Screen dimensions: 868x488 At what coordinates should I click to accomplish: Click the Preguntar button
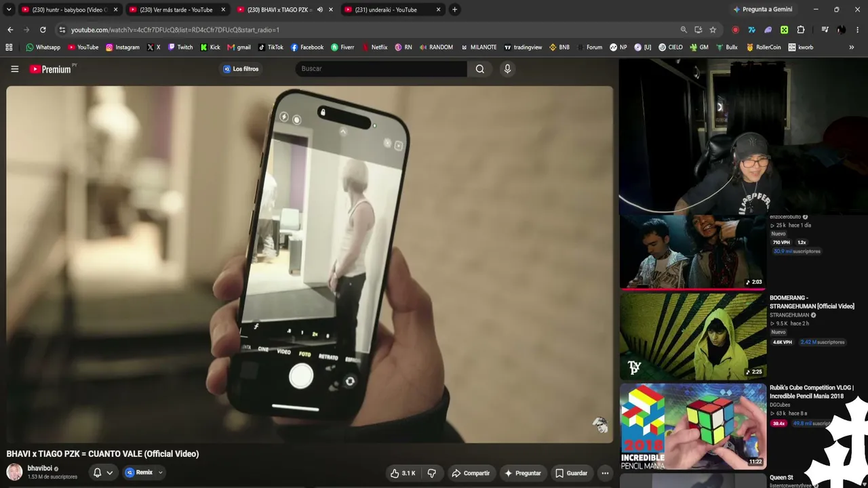click(522, 473)
